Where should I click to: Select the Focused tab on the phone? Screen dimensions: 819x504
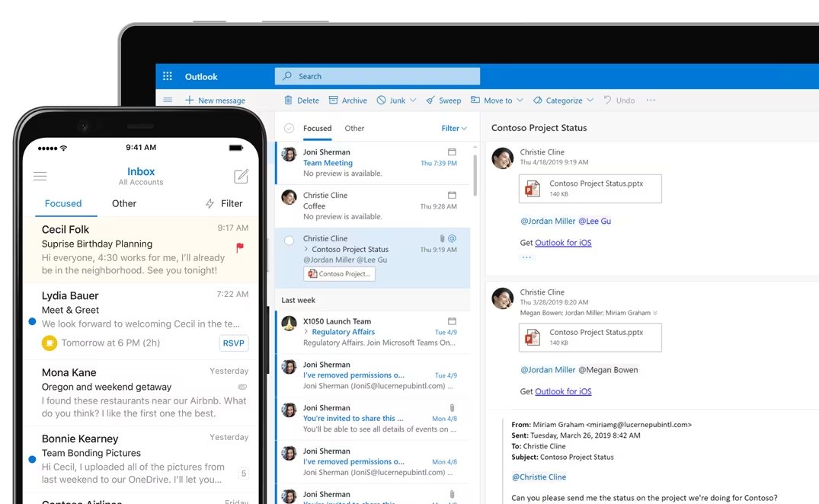[64, 203]
